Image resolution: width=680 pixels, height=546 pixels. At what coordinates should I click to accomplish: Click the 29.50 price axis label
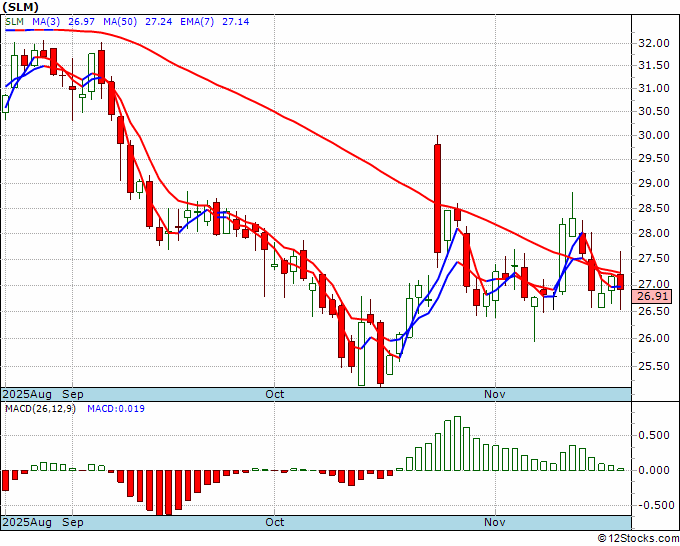coord(654,159)
